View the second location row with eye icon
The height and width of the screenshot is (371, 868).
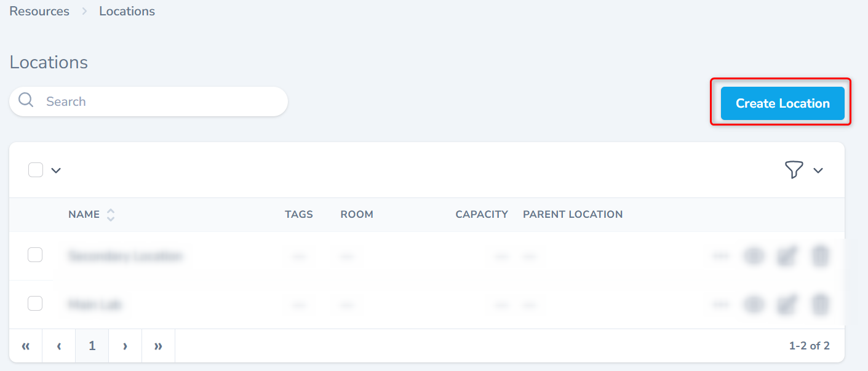coord(754,304)
